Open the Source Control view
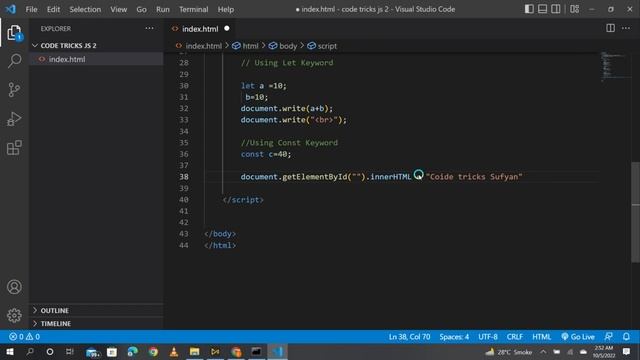This screenshot has width=640, height=360. coord(14,89)
